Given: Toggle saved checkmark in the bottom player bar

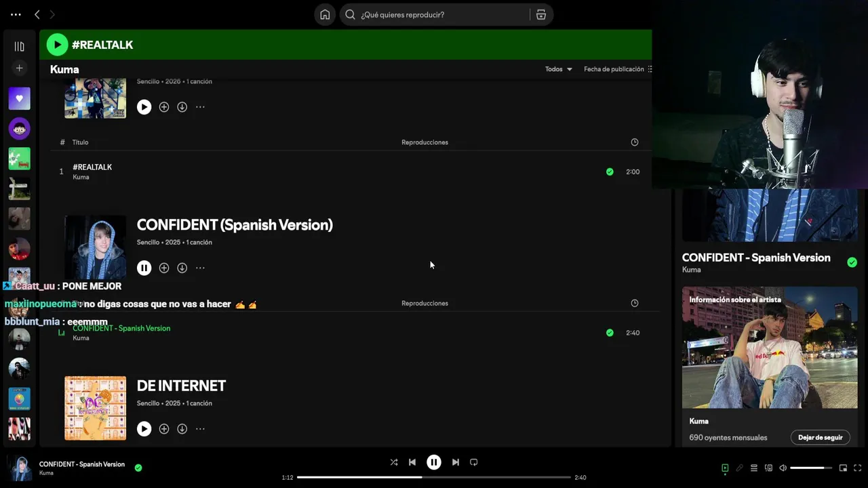Looking at the screenshot, I should [x=138, y=468].
